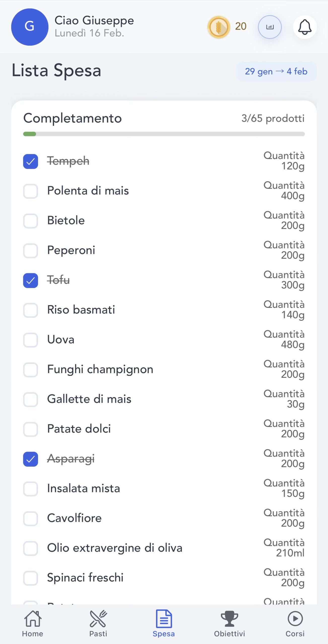Open the stats chart icon button
This screenshot has height=644, width=328.
[270, 27]
